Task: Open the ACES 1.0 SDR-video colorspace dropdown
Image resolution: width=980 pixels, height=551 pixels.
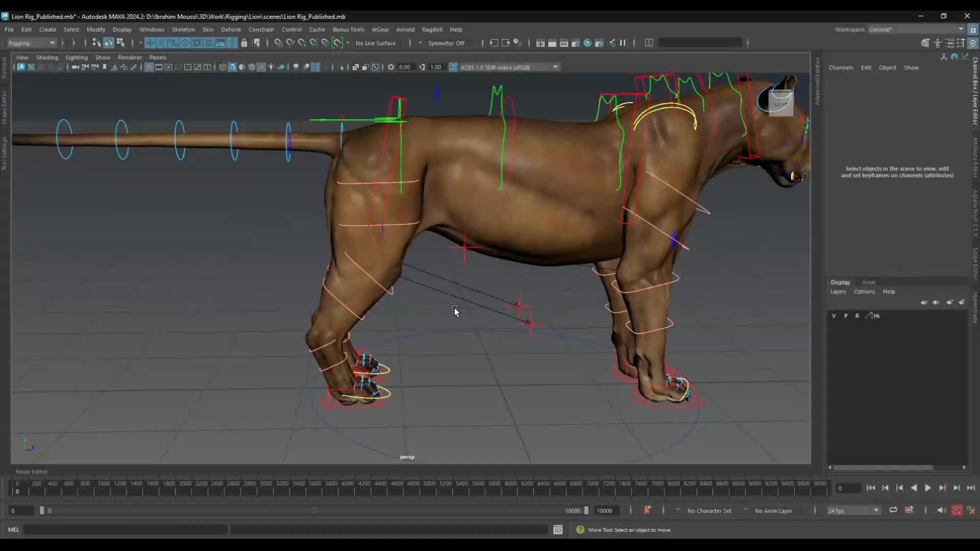Action: pyautogui.click(x=555, y=67)
